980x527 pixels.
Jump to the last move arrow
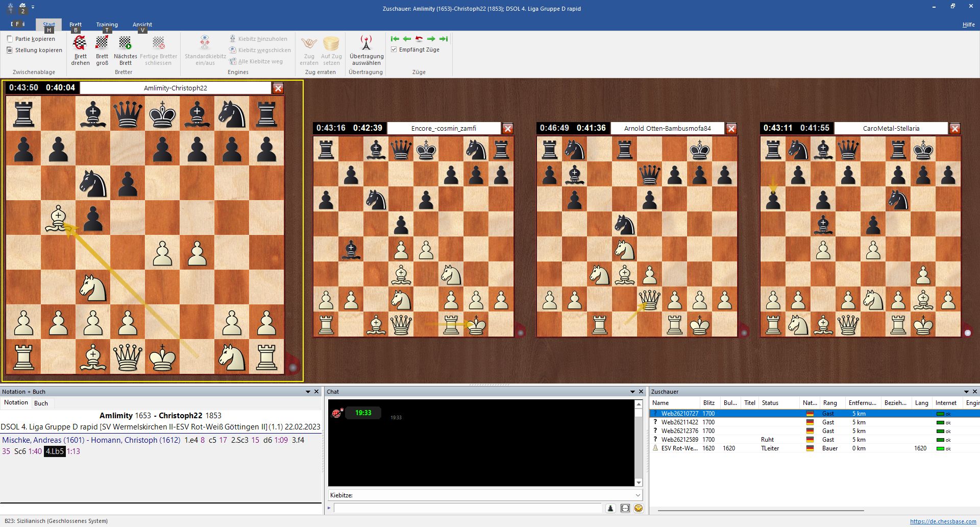[444, 39]
